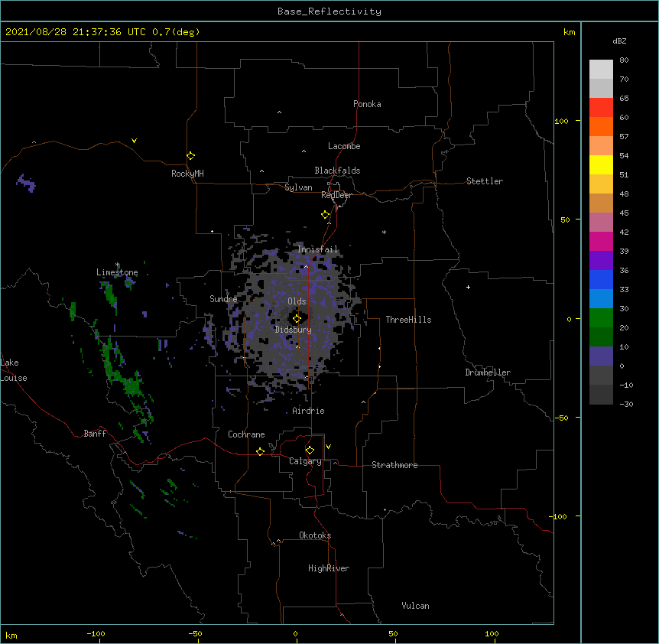Click the white plus marker north of Drumheller
This screenshot has width=659, height=644.
pos(468,287)
